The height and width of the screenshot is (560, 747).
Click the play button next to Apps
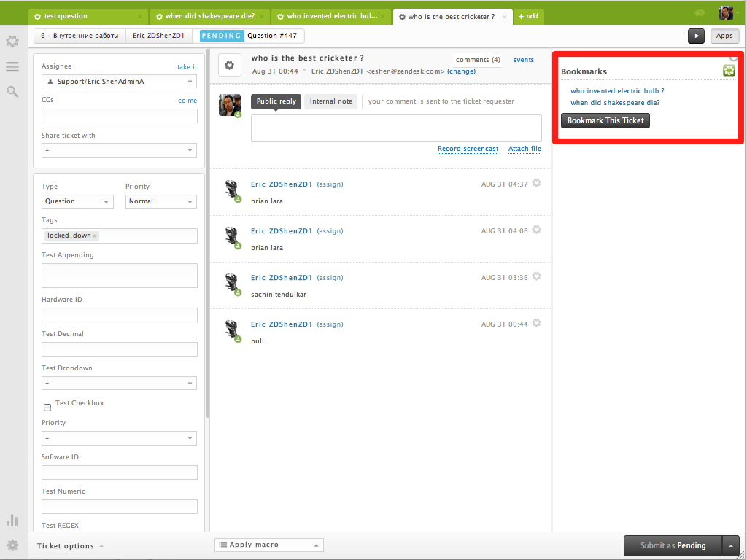click(x=696, y=36)
